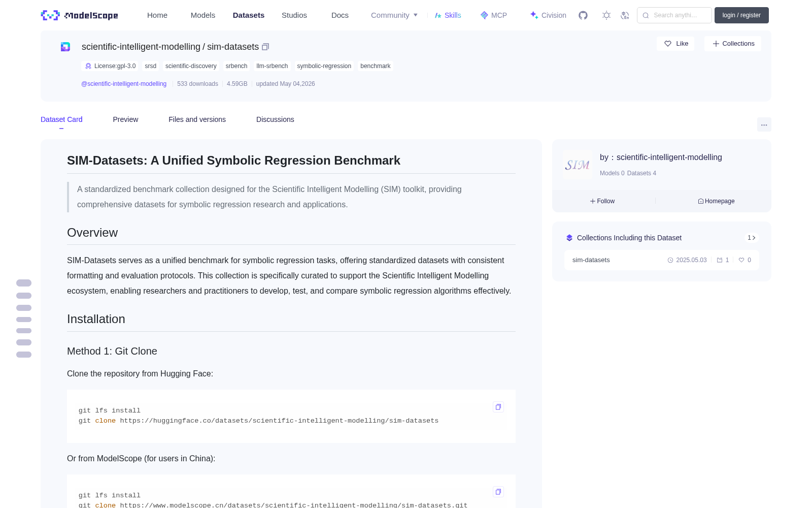Click the SIM organization avatar
The image size is (812, 508).
(578, 165)
